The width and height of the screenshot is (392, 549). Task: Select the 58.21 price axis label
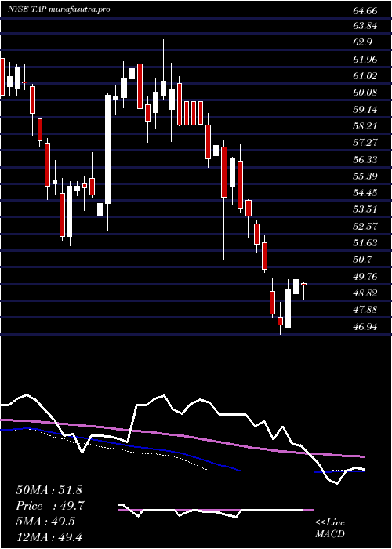365,126
